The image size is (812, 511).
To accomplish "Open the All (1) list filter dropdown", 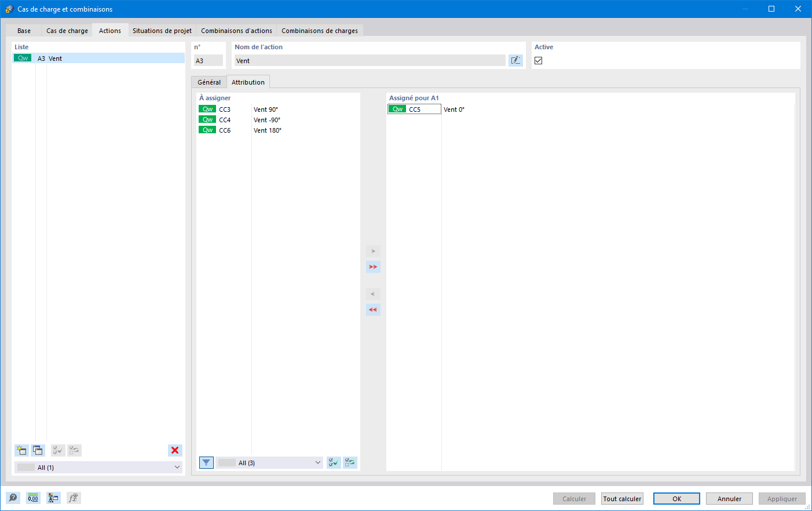I will (98, 467).
